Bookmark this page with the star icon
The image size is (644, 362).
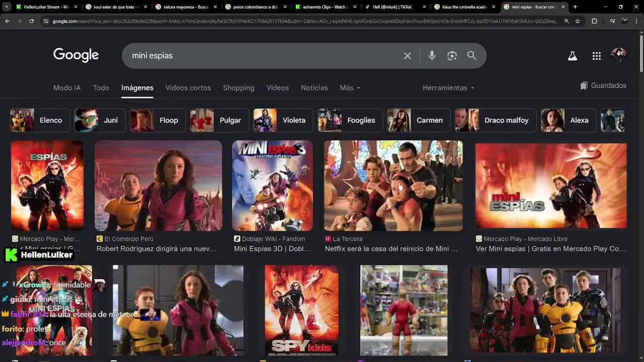tap(578, 21)
